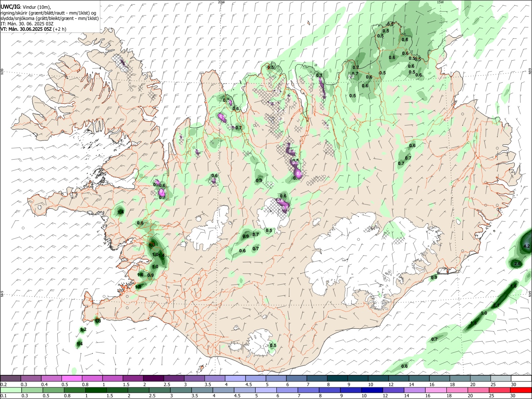532x399 pixels.
Task: Select the 'rigning/skúrir (grænt/blátt/rautt - mm/1klst) og' line
Action: point(48,13)
